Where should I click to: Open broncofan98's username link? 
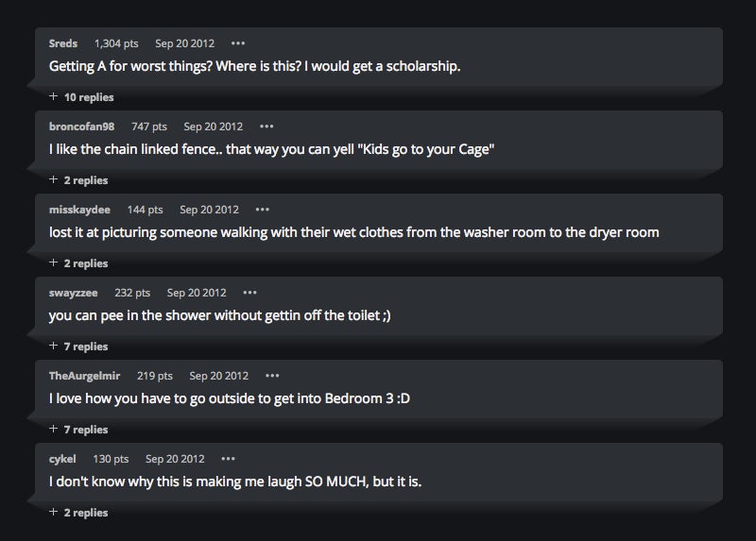82,127
